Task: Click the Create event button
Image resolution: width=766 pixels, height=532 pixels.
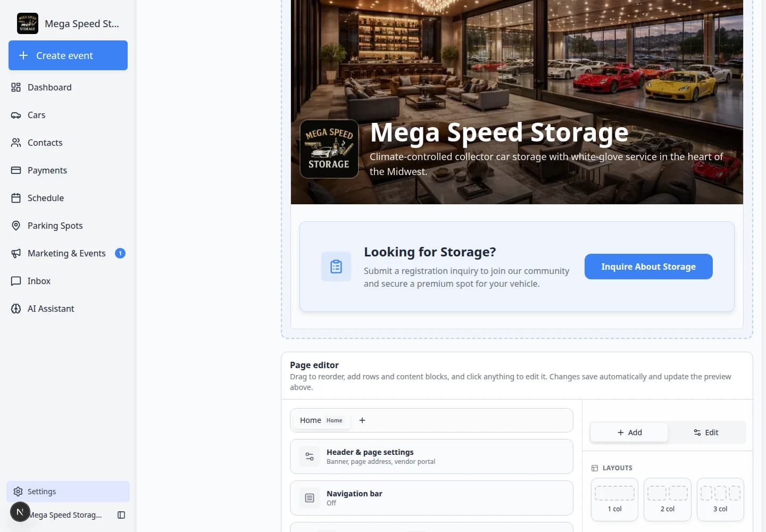Action: point(68,55)
